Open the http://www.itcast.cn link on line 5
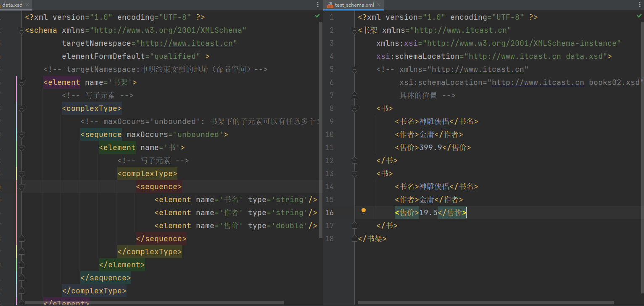Viewport: 644px width, 306px height. (x=478, y=69)
